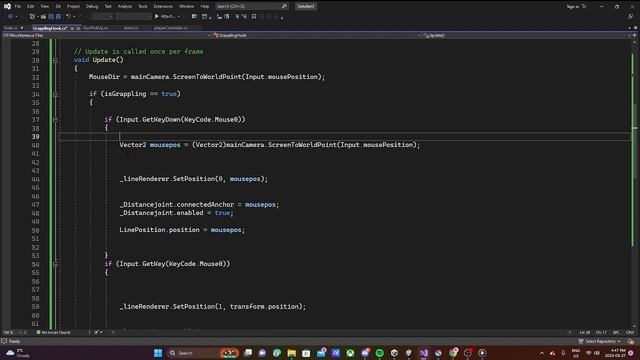This screenshot has height=360, width=640.
Task: Click the comment selection toolbar icon
Action: pos(237,16)
